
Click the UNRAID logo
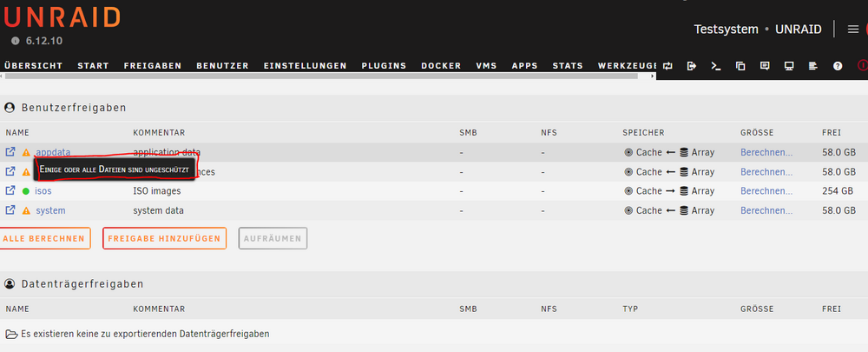(x=62, y=17)
